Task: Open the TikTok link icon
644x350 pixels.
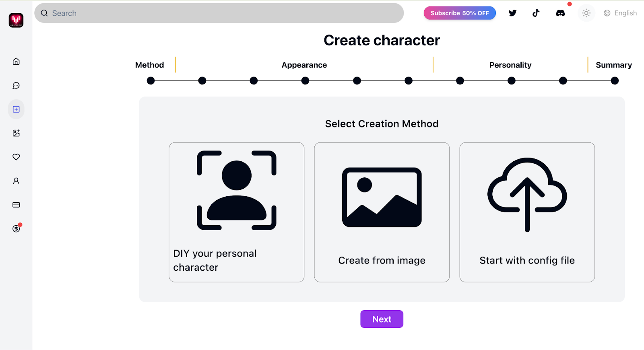Action: (x=536, y=13)
